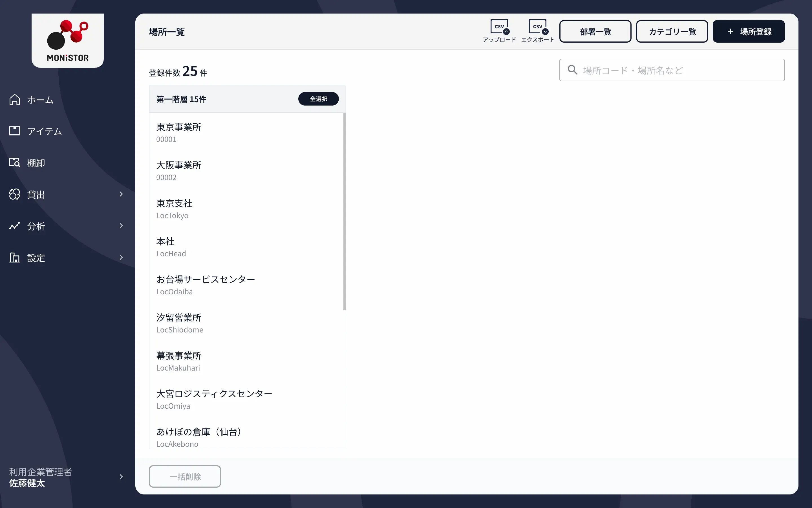Click the magnifier icon in search box
The height and width of the screenshot is (508, 812).
click(x=572, y=70)
